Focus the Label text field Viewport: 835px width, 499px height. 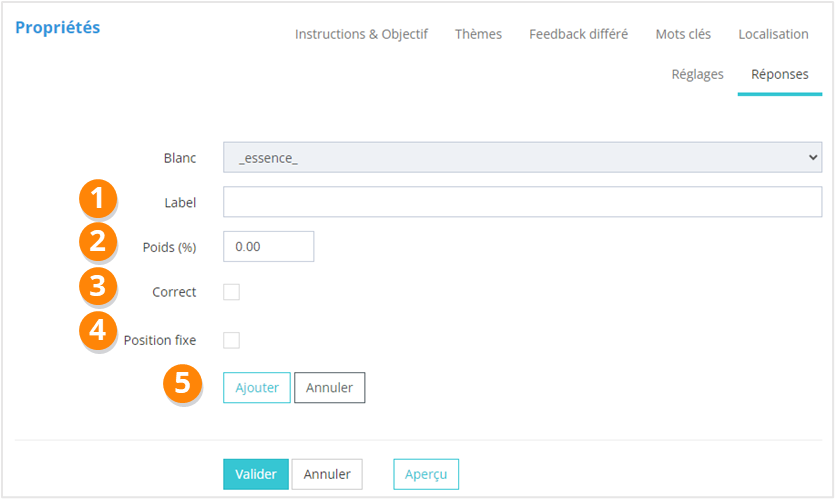(x=521, y=202)
